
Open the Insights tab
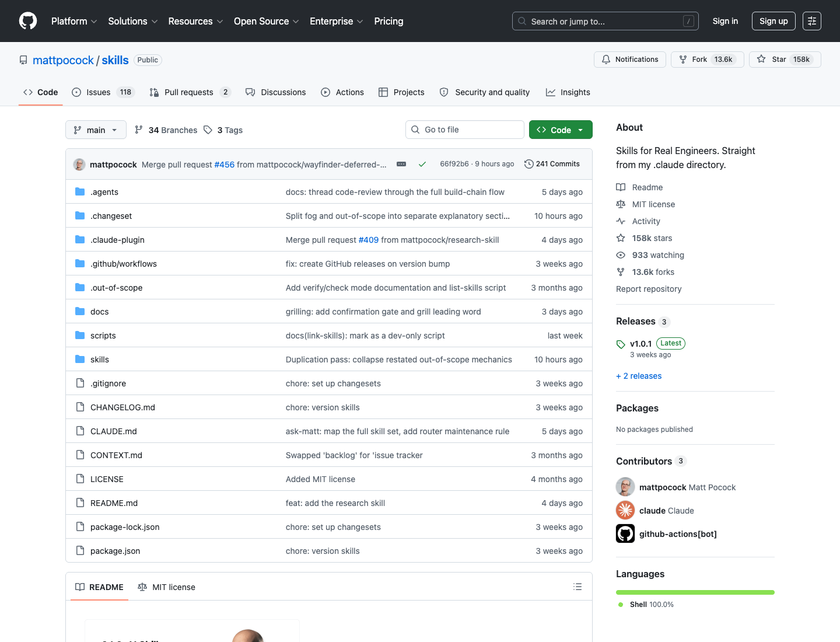(568, 92)
